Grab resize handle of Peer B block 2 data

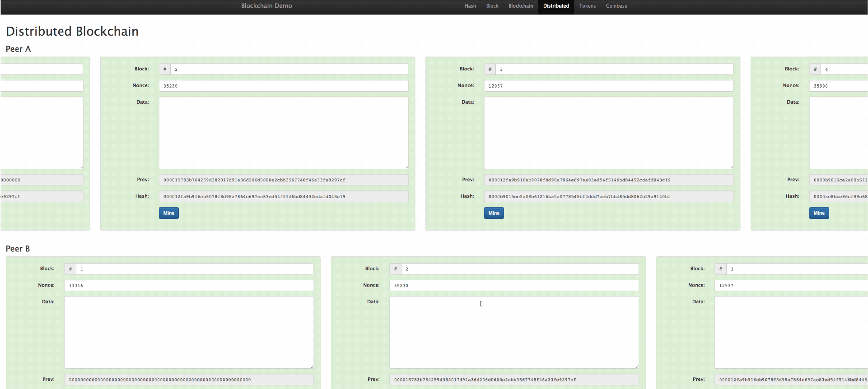point(636,366)
